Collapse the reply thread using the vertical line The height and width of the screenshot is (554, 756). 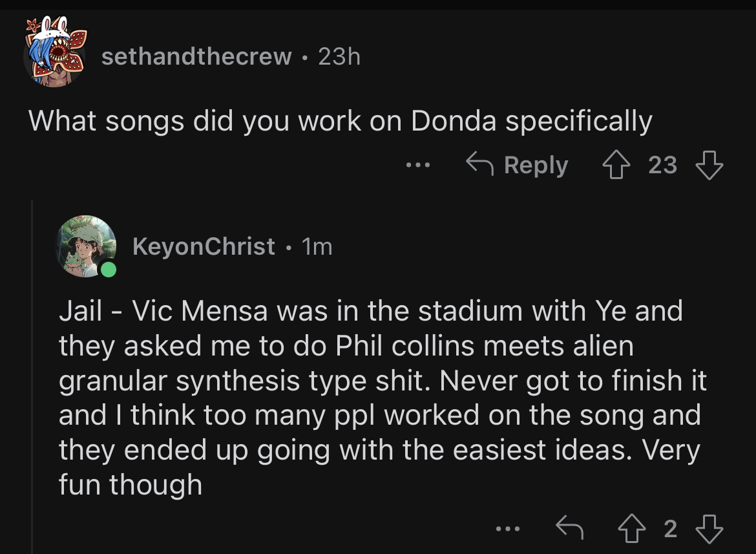click(x=32, y=375)
